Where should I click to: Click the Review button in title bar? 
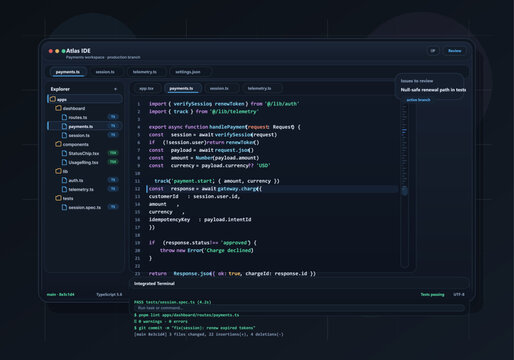454,51
